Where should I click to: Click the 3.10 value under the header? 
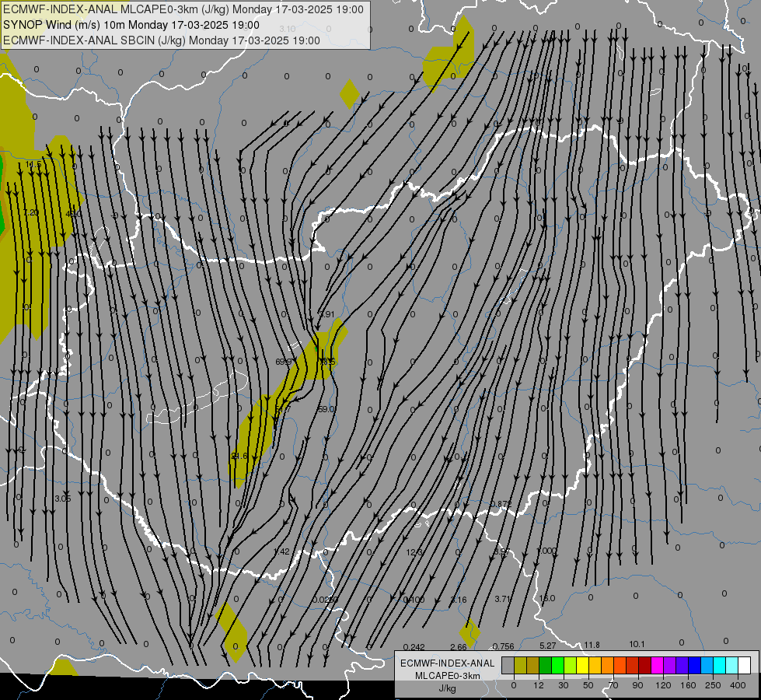[x=288, y=29]
